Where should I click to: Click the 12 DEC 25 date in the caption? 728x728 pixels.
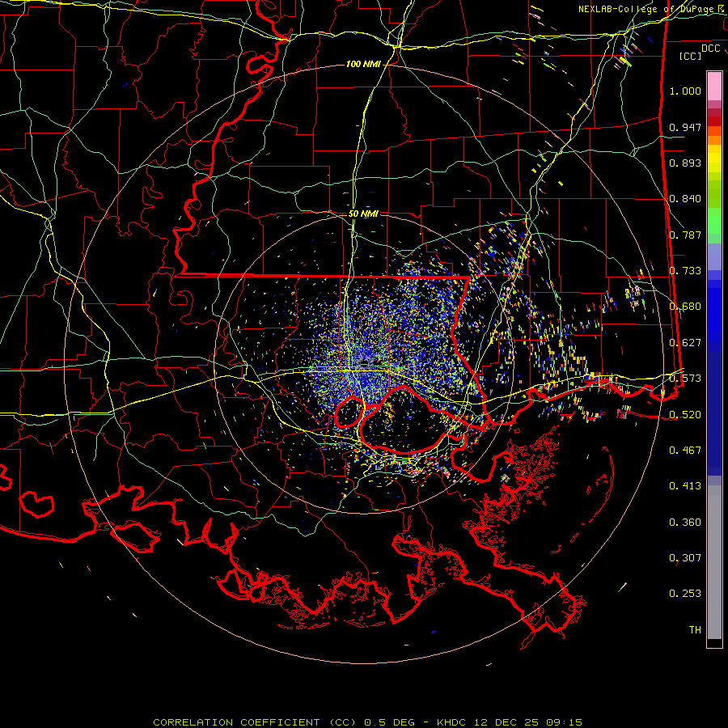[506, 722]
